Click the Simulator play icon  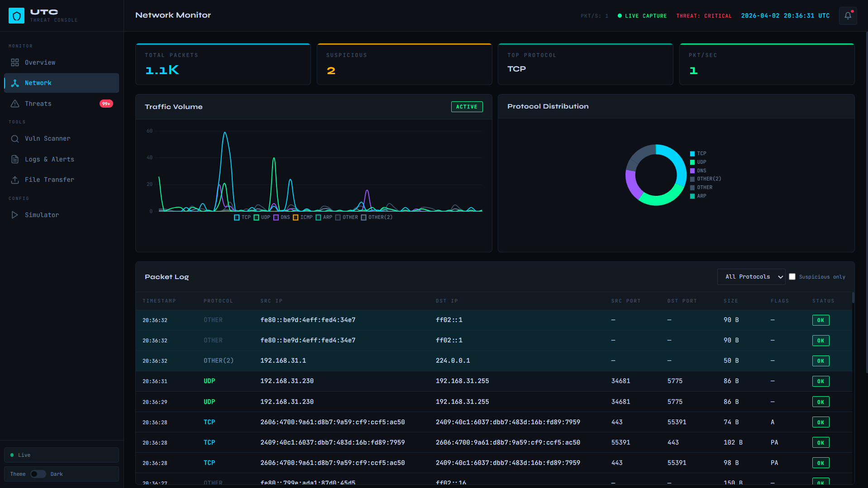(x=15, y=215)
